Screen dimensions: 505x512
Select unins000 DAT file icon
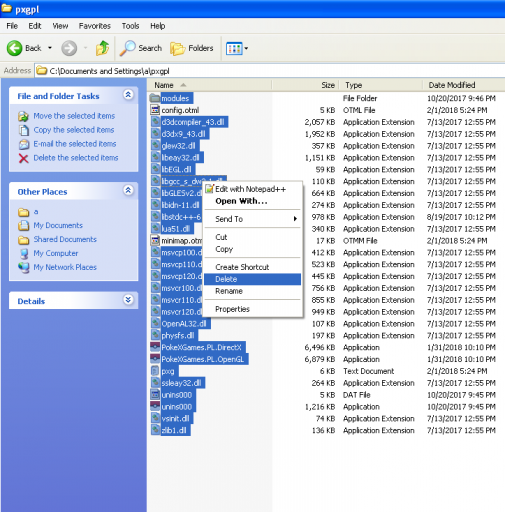[x=155, y=395]
